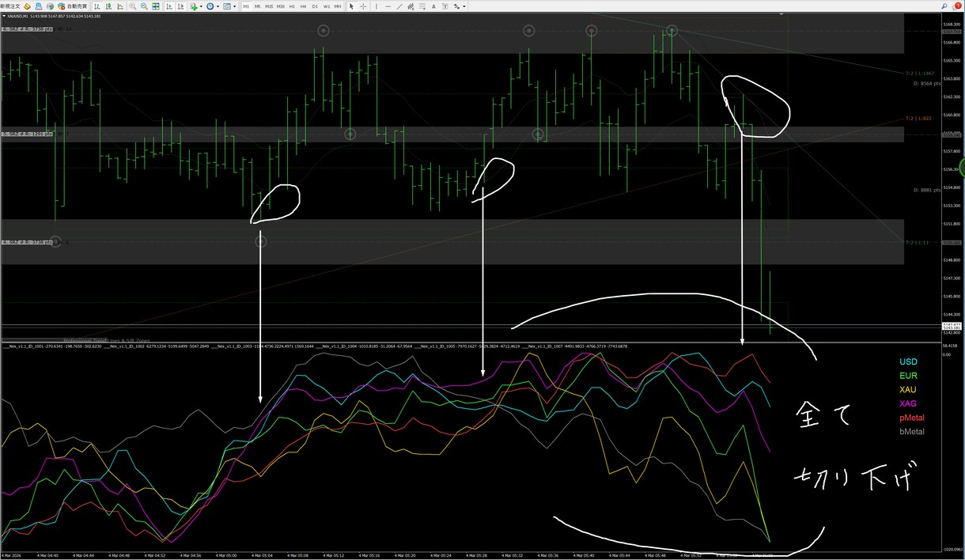Click the first circled marker above the chart

coord(323,31)
